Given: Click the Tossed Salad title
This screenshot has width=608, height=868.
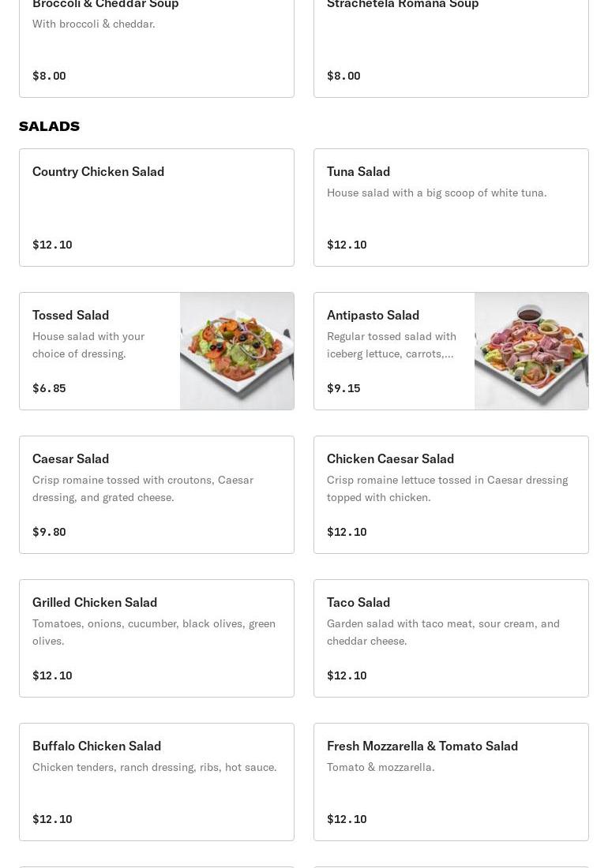Looking at the screenshot, I should point(71,315).
